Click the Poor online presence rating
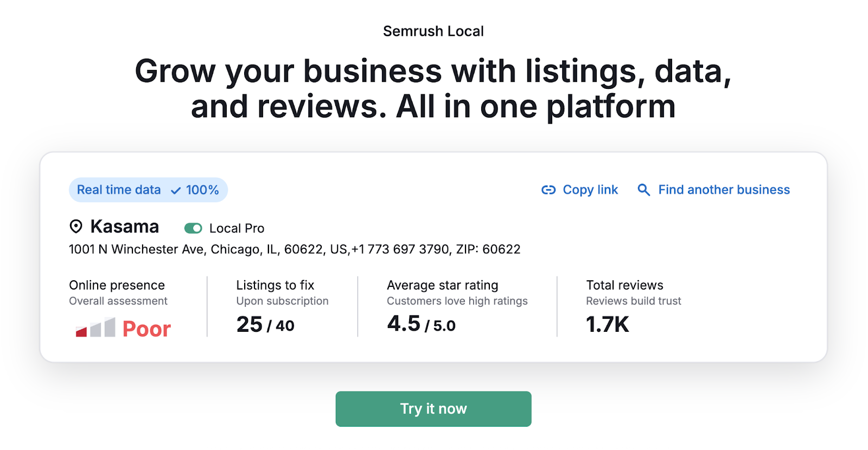This screenshot has width=868, height=450. [x=146, y=329]
